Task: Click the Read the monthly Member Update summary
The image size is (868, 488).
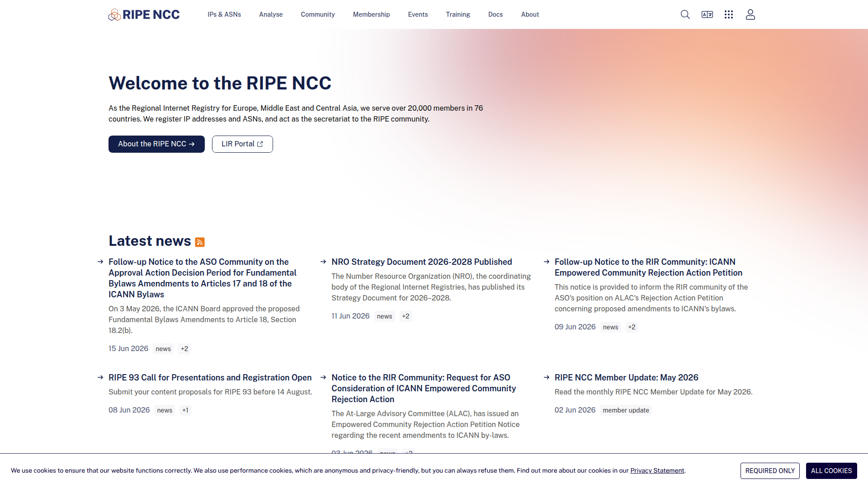Action: (653, 392)
